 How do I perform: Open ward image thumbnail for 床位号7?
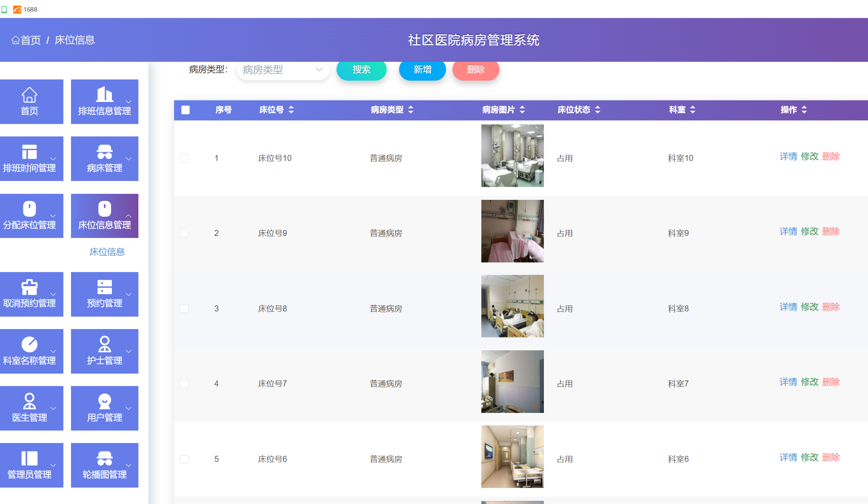[512, 382]
